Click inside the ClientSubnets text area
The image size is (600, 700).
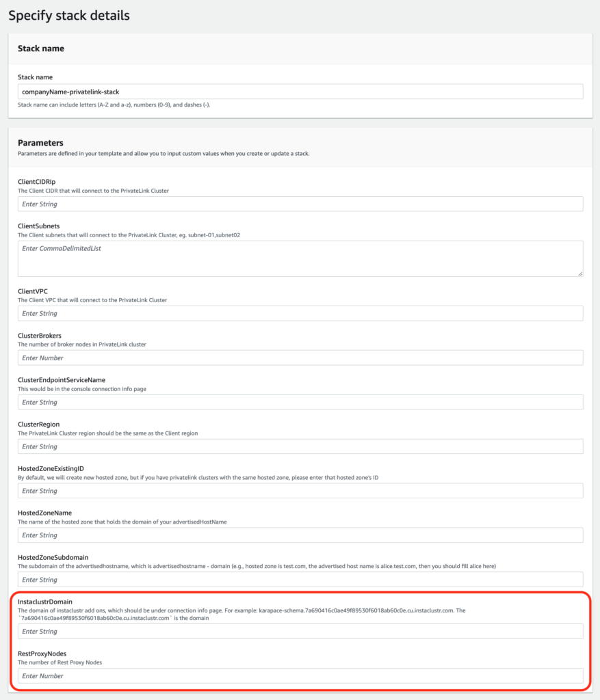(300, 258)
